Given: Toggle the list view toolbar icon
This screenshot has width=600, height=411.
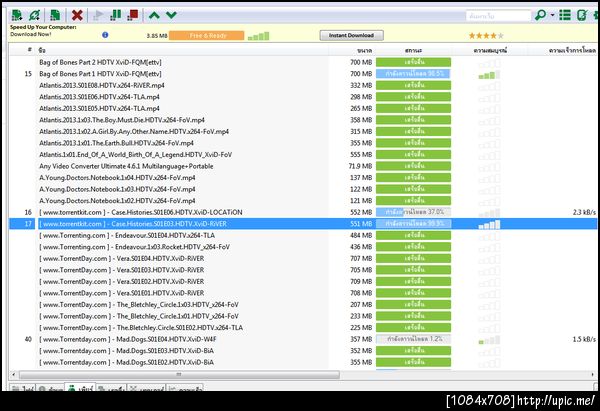Looking at the screenshot, I should pyautogui.click(x=565, y=15).
